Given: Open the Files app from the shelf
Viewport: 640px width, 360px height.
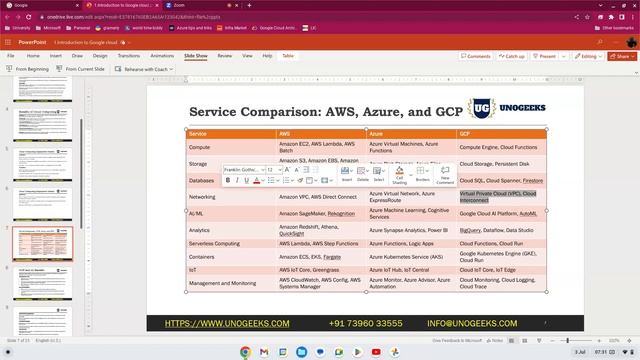Looking at the screenshot, I should pos(302,352).
